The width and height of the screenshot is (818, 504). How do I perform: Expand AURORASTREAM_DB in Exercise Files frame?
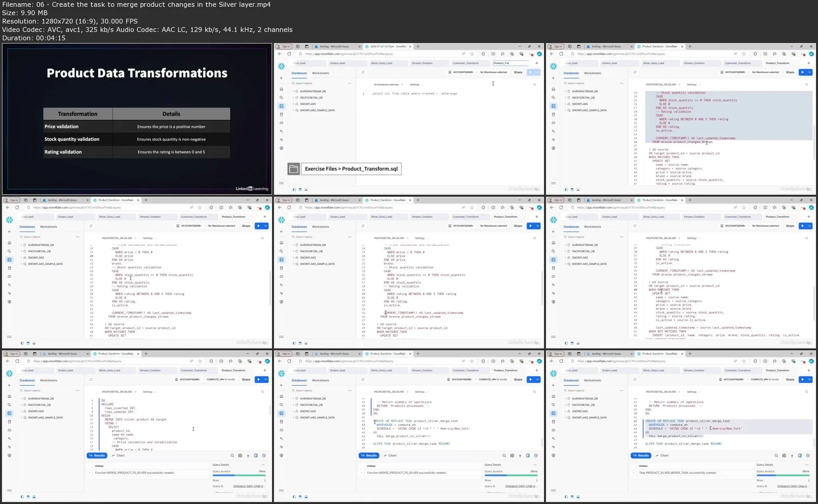[x=293, y=91]
